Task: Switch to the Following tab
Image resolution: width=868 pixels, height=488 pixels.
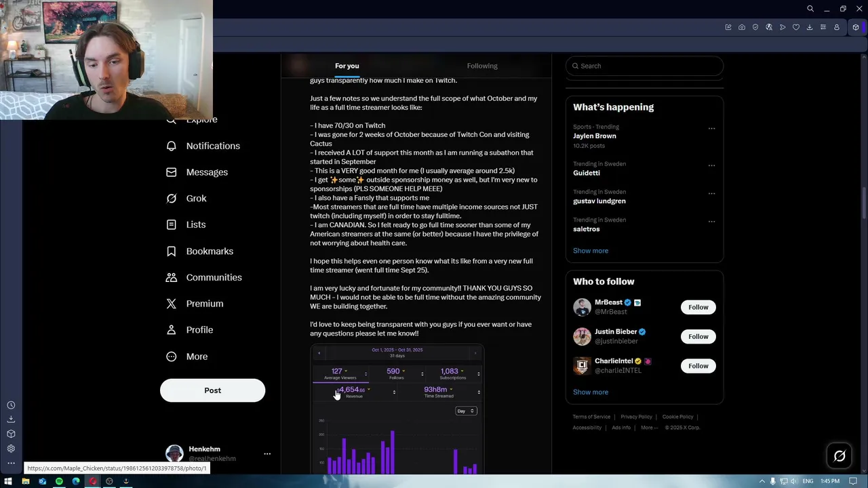Action: [482, 66]
